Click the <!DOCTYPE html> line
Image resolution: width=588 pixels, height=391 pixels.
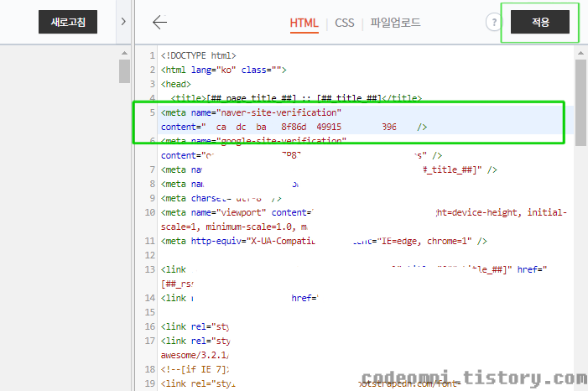coord(198,55)
